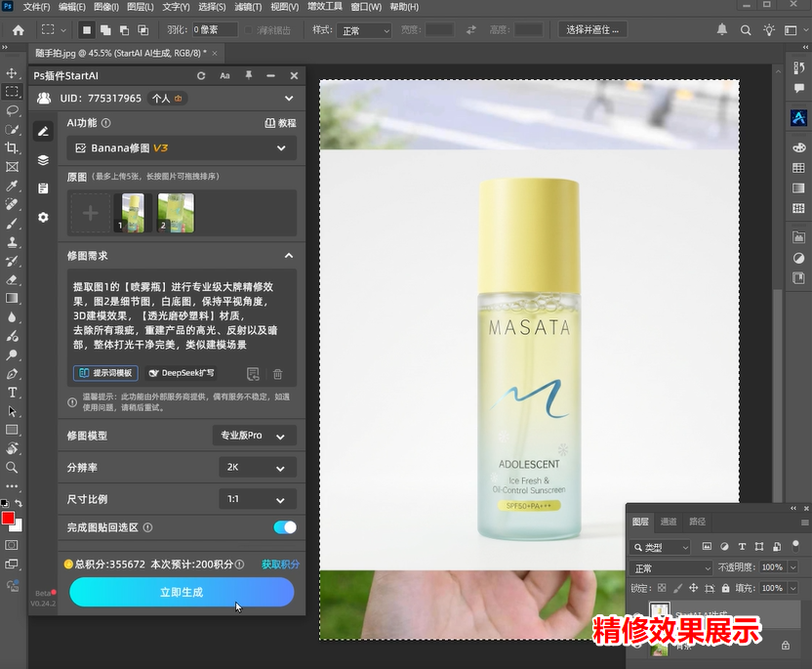Select the Pen tool
Viewport: 812px width, 669px height.
tap(12, 374)
